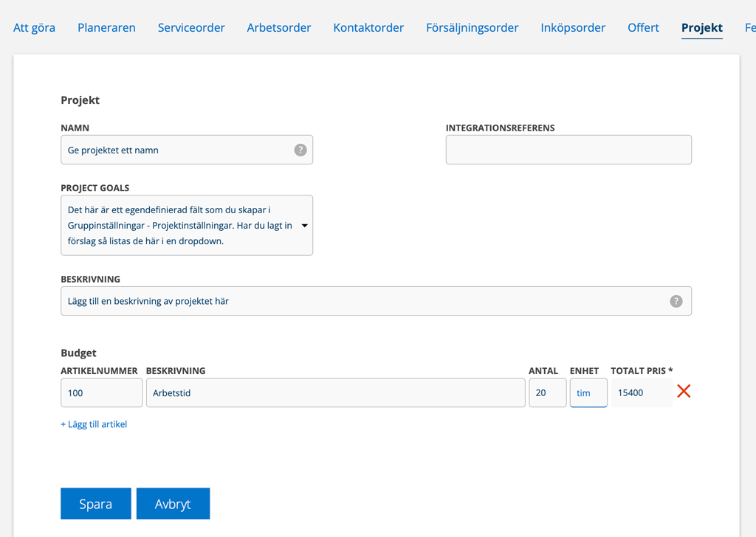Go to the Offert tab

(x=643, y=27)
